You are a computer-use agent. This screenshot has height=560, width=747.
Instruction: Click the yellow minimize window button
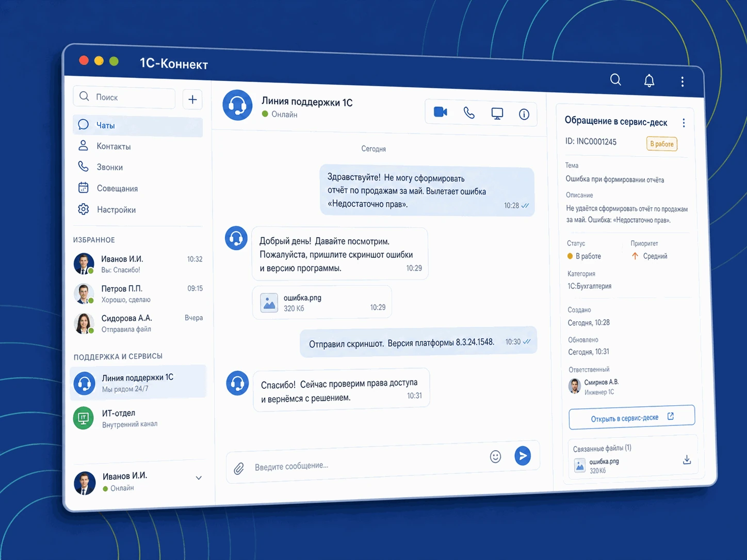tap(99, 61)
